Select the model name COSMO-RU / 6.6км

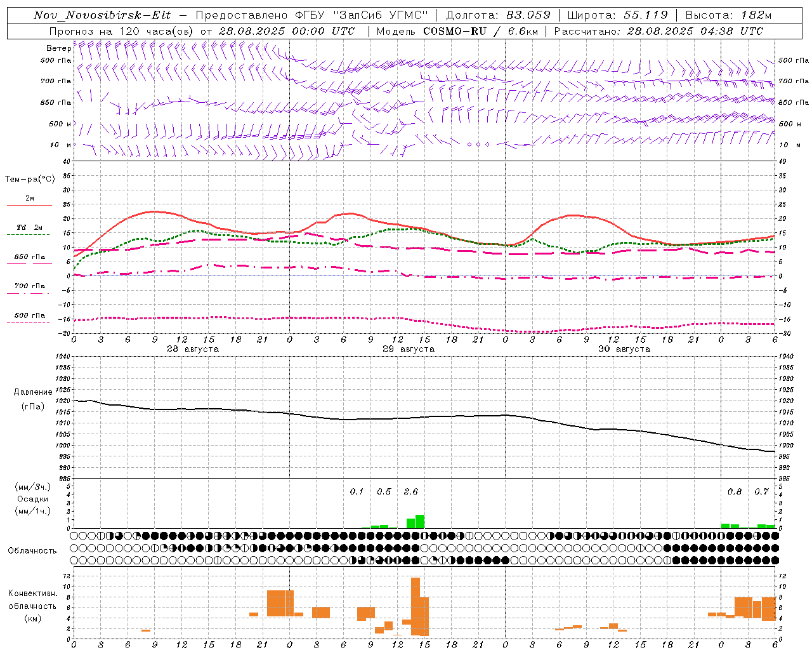point(480,31)
